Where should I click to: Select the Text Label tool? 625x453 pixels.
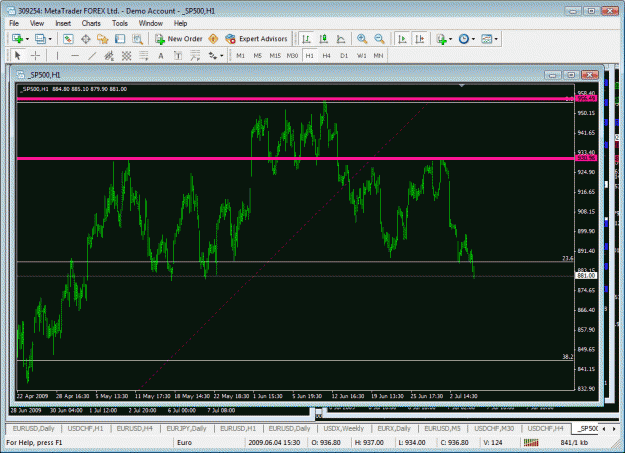coord(178,56)
